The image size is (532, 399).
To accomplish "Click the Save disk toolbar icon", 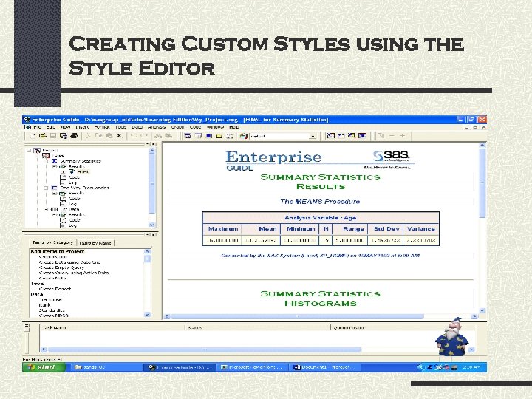I will pyautogui.click(x=52, y=136).
